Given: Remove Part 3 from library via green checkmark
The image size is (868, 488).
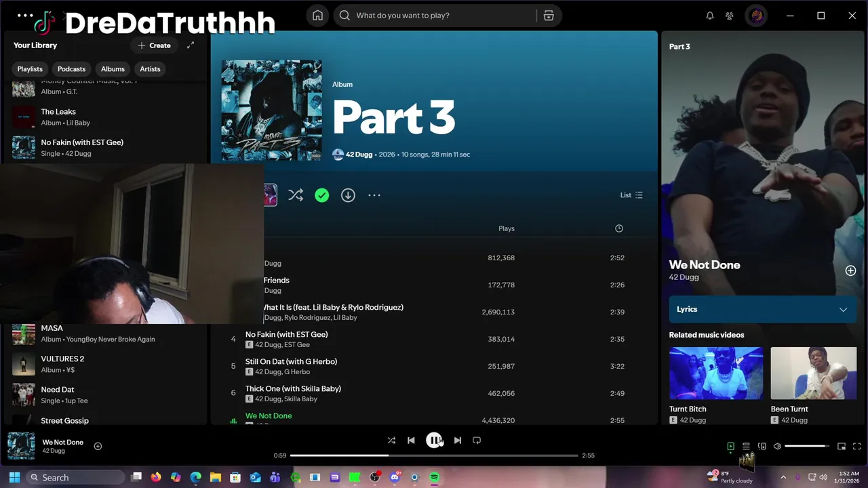Looking at the screenshot, I should pos(322,195).
